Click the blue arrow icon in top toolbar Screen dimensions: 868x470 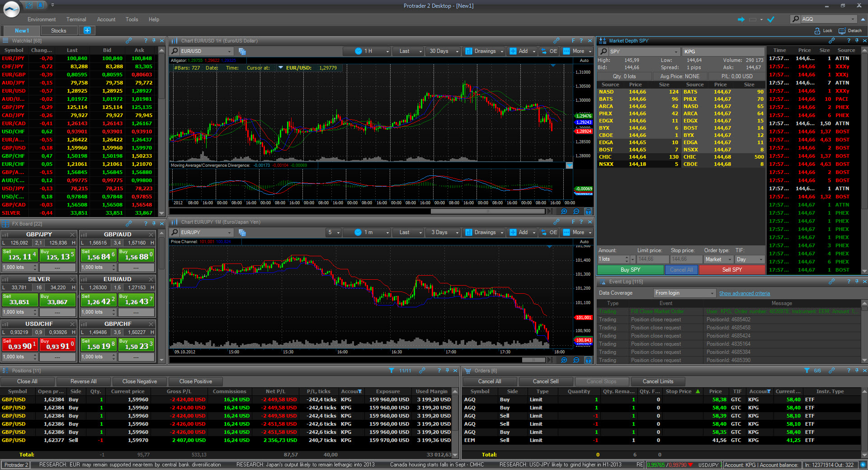pyautogui.click(x=741, y=19)
